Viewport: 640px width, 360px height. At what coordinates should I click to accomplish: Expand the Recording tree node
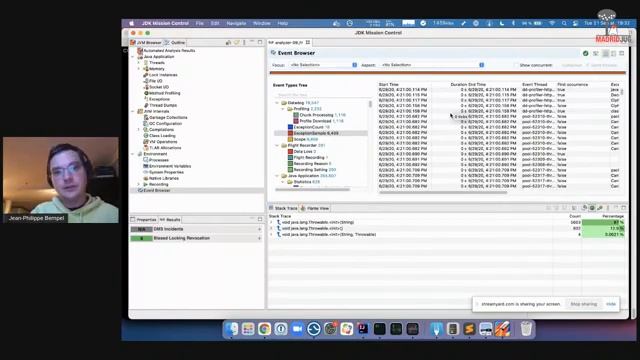click(x=139, y=184)
